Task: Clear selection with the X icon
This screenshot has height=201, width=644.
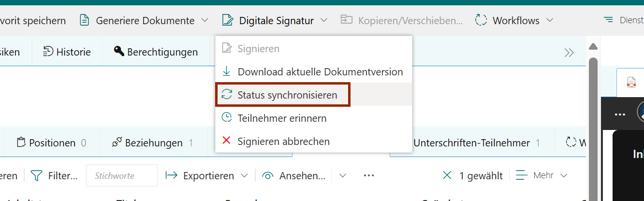Action: tap(447, 176)
